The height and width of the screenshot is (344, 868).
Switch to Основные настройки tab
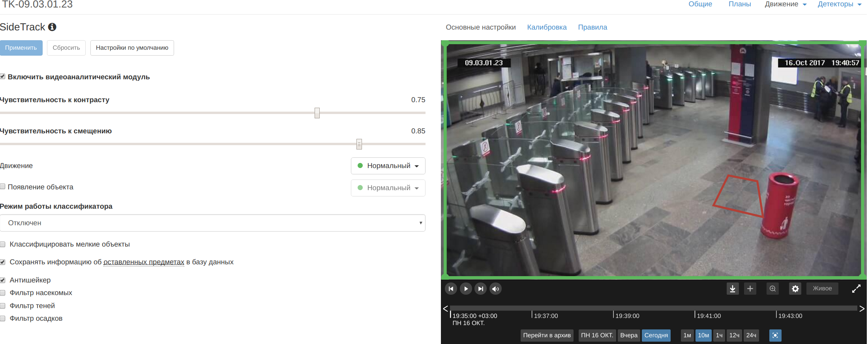point(481,27)
